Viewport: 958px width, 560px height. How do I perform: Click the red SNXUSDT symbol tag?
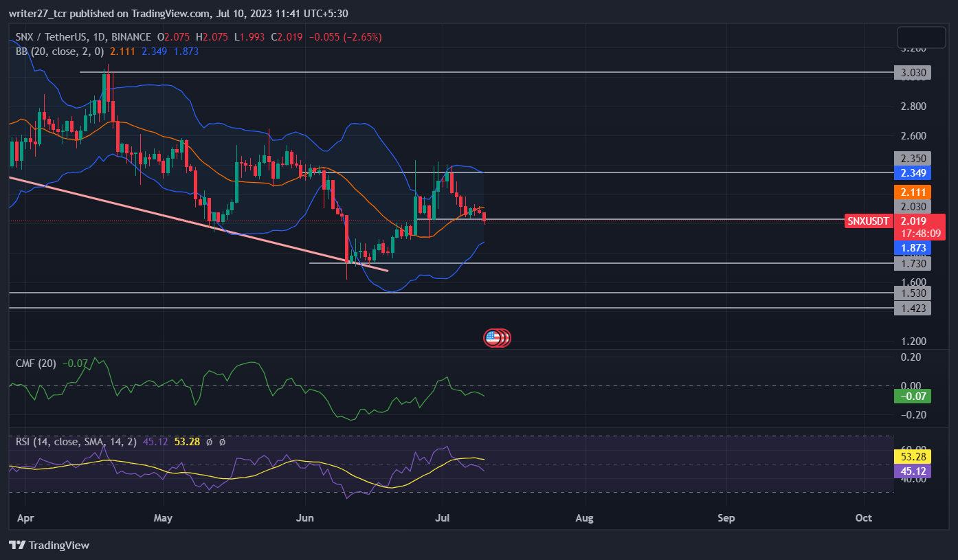pos(869,221)
